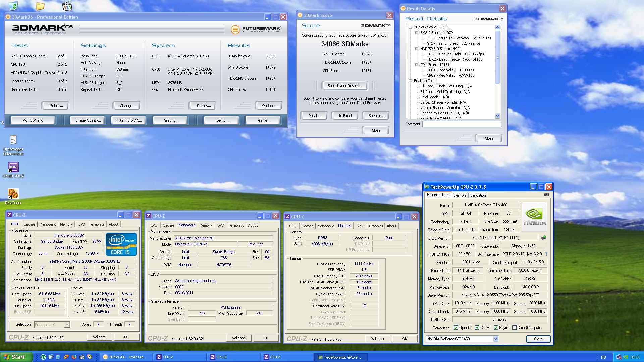Click Change button under Settings

(x=127, y=106)
